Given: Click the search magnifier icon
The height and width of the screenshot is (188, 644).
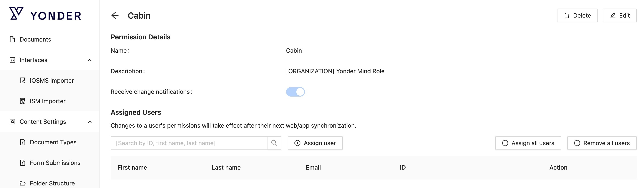Looking at the screenshot, I should pyautogui.click(x=274, y=143).
